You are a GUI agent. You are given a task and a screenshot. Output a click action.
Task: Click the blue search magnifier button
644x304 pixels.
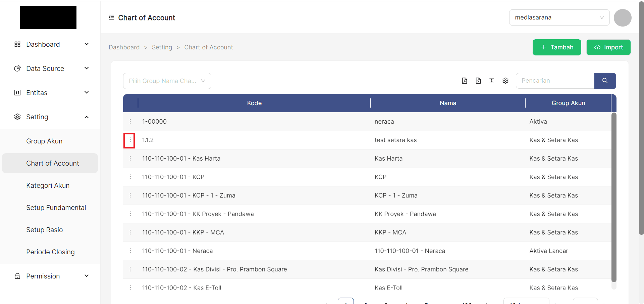coord(605,81)
